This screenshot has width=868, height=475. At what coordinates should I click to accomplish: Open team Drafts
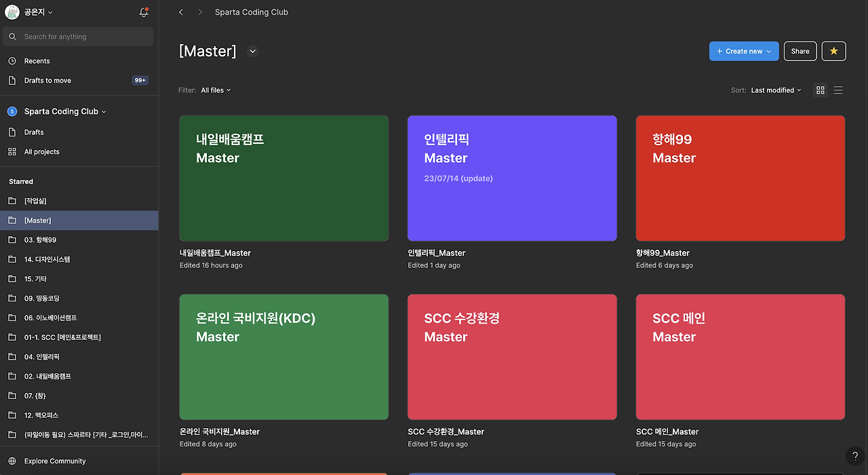coord(79,132)
